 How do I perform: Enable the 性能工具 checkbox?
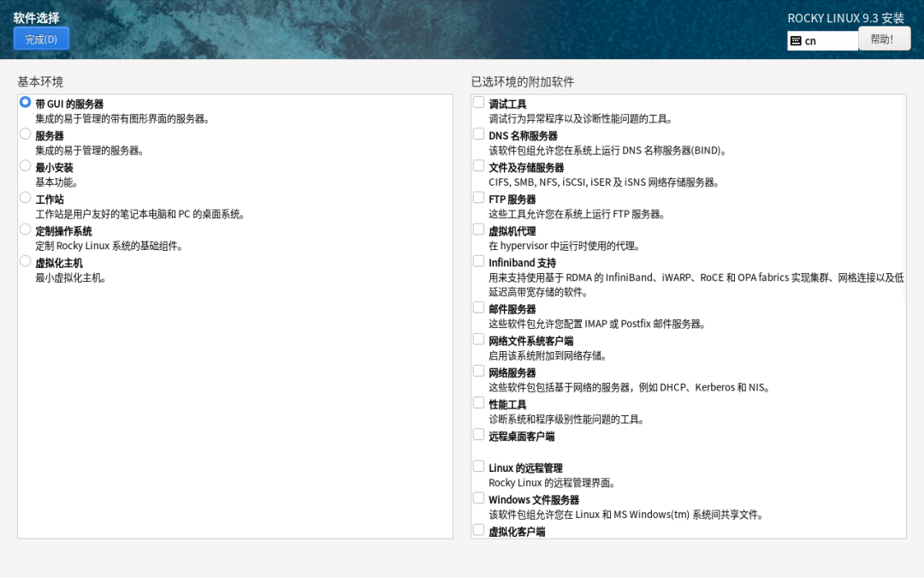[x=478, y=402]
